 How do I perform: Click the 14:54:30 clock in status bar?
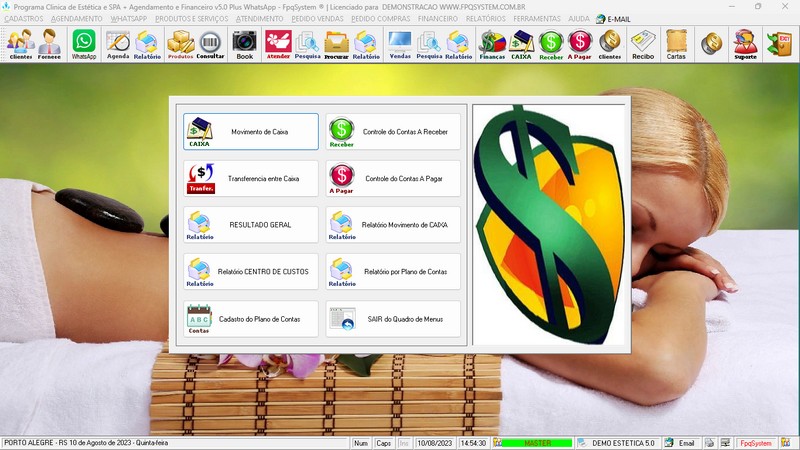click(x=473, y=443)
